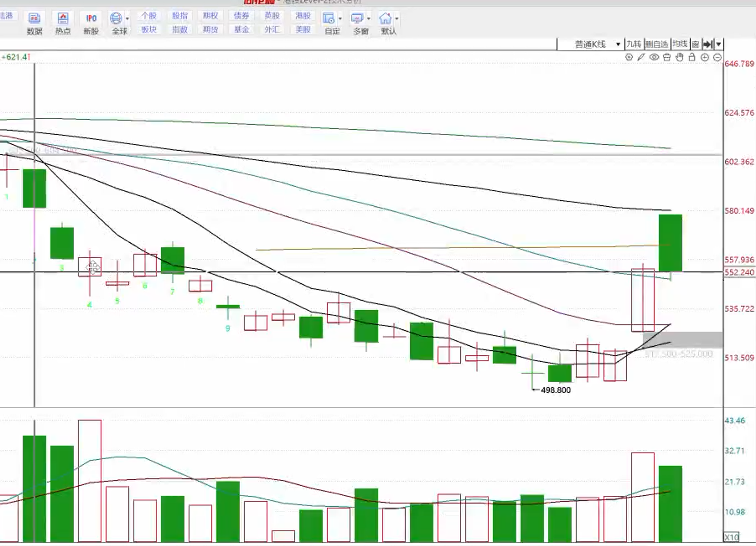756x546 pixels.
Task: Switch to the 港股 tab
Action: [x=303, y=16]
